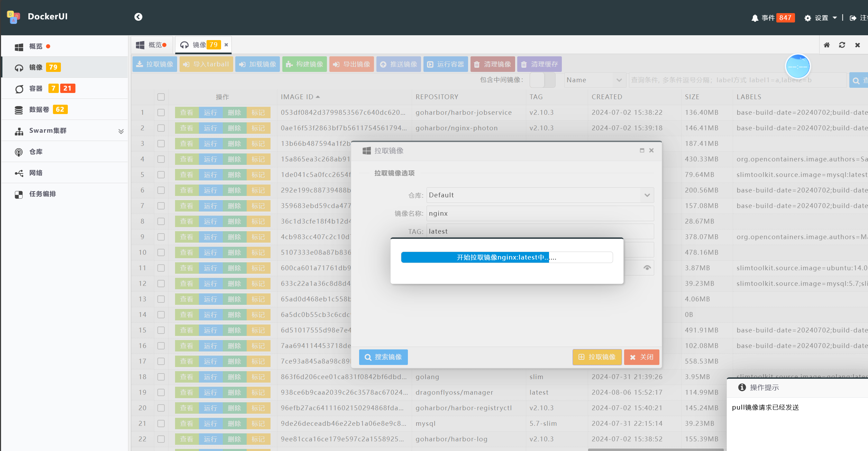Toggle the 包含中间镜像 switch
This screenshot has width=868, height=451.
pyautogui.click(x=542, y=80)
